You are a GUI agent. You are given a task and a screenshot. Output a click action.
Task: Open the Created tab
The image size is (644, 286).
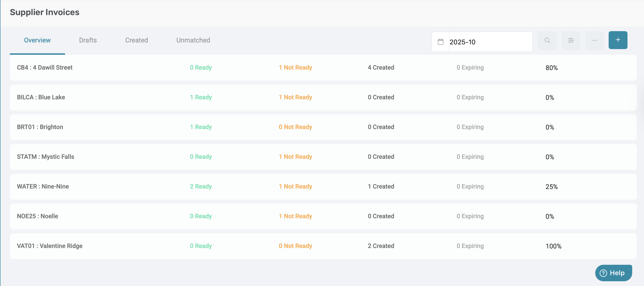click(136, 40)
